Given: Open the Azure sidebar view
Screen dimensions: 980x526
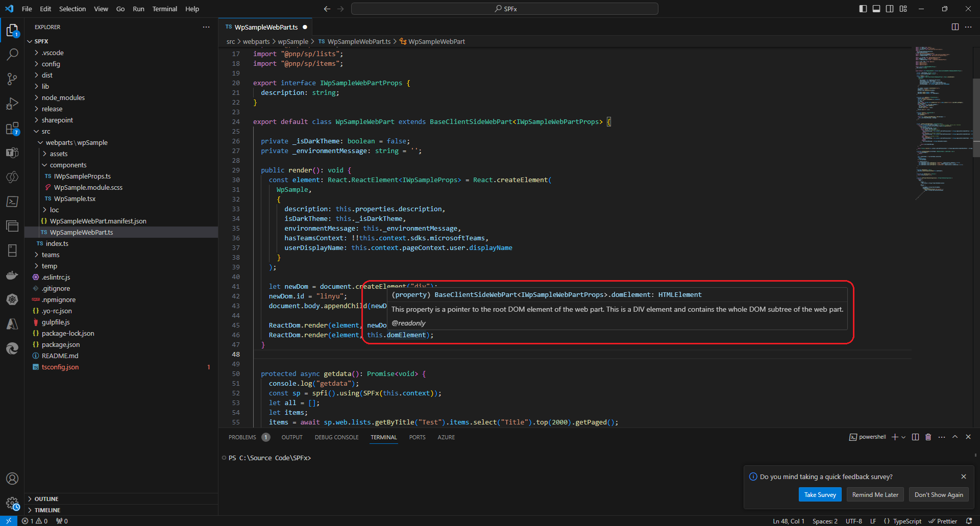Looking at the screenshot, I should pyautogui.click(x=12, y=324).
